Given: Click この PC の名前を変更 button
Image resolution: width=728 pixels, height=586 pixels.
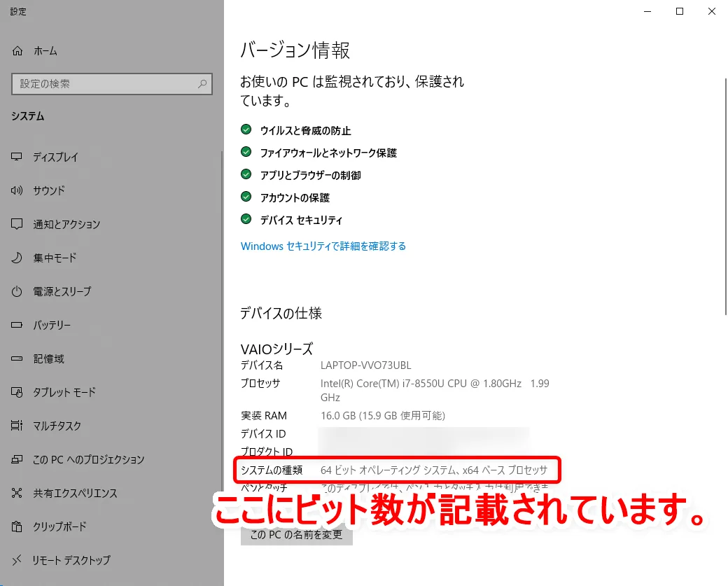Looking at the screenshot, I should 297,535.
